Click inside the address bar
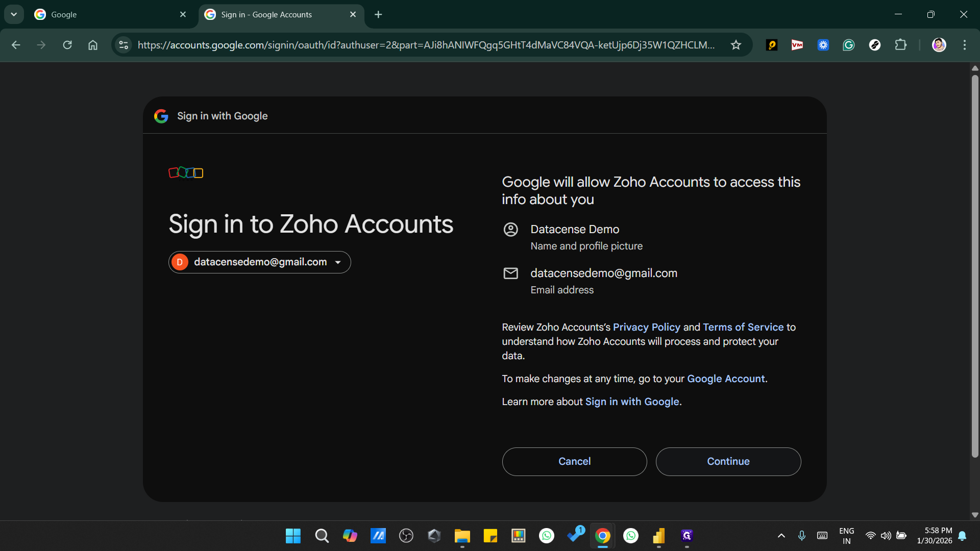This screenshot has height=551, width=980. 424,45
